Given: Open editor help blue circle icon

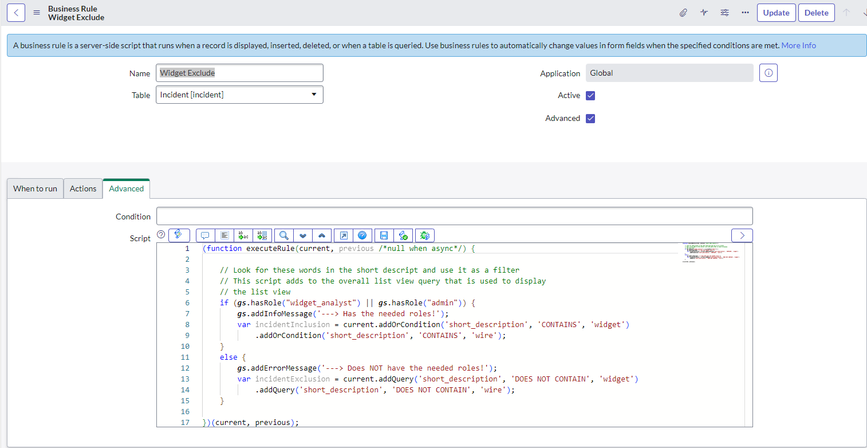Looking at the screenshot, I should (x=363, y=235).
